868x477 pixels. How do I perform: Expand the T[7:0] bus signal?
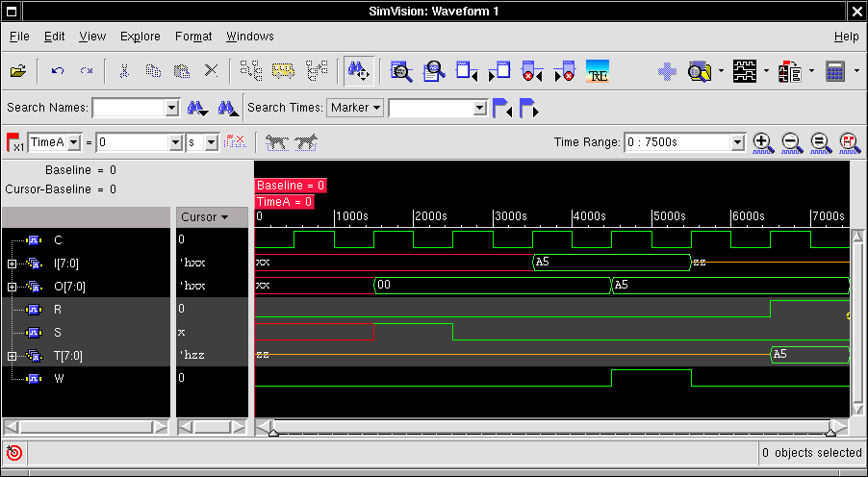click(12, 356)
